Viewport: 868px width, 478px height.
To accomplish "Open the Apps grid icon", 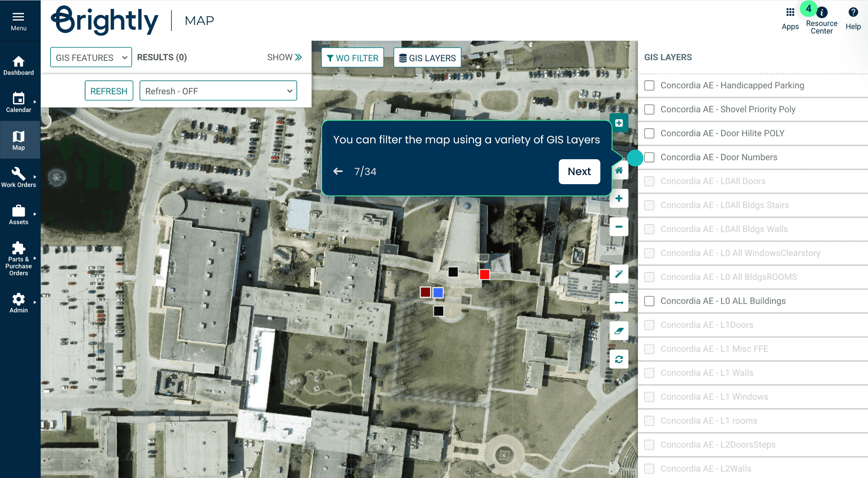I will point(790,12).
